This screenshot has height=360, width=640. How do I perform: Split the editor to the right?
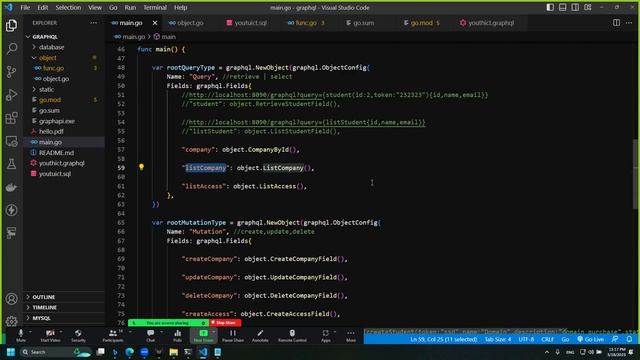tap(616, 23)
